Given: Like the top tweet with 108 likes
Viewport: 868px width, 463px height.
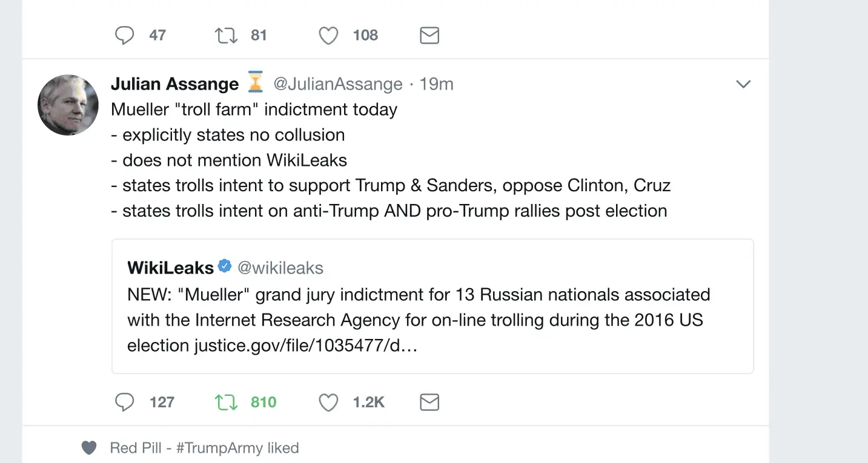Looking at the screenshot, I should 328,36.
